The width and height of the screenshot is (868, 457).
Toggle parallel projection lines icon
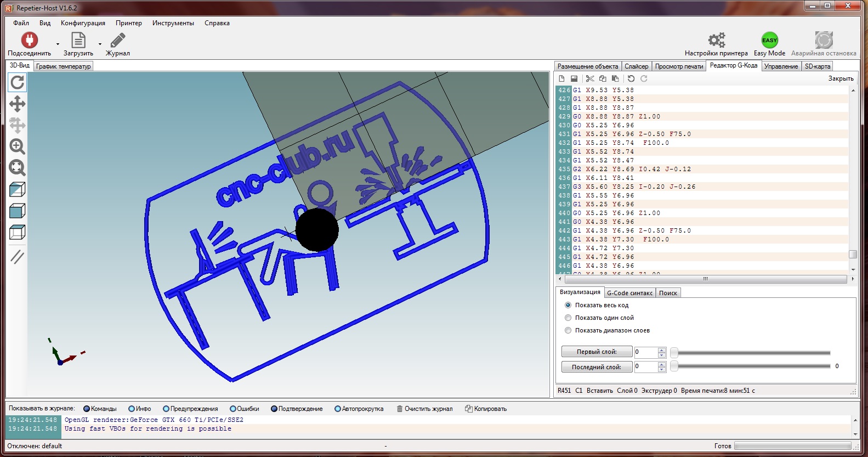coord(18,257)
